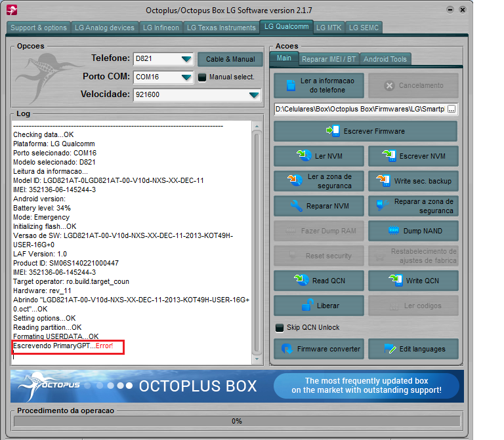Image resolution: width=504 pixels, height=440 pixels.
Task: Click the Firmware converter arrow icon
Action: (286, 349)
